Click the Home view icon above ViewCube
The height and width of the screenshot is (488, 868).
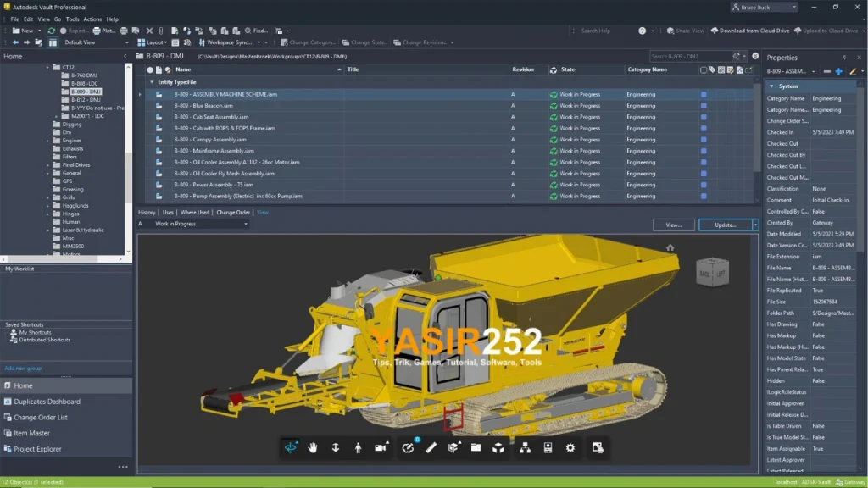[670, 247]
